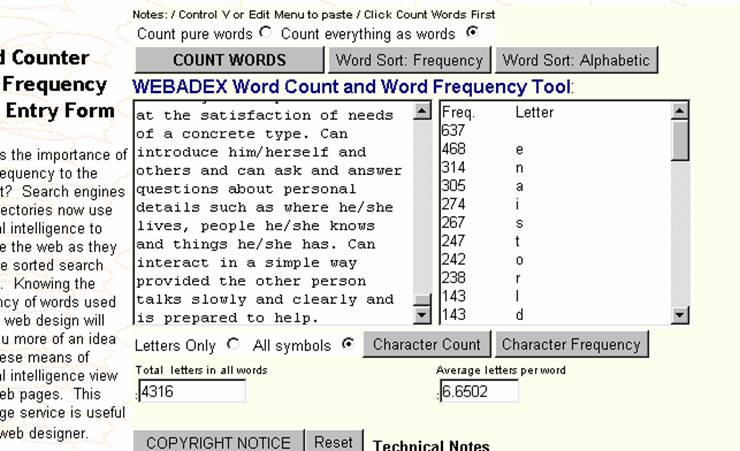The height and width of the screenshot is (451, 740).
Task: Click the frequency row 242 for letter o
Action: click(x=555, y=259)
